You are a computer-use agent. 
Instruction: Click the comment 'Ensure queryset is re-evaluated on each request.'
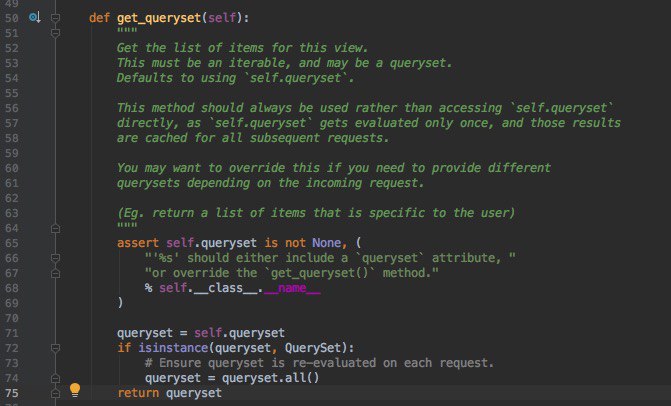pyautogui.click(x=320, y=363)
